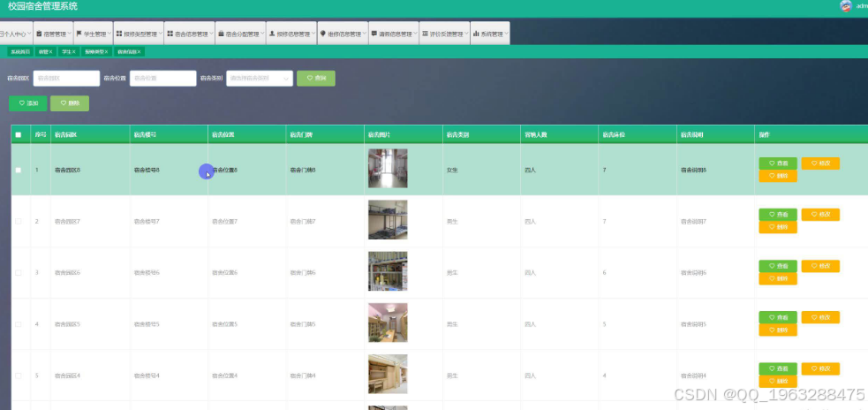Click orange 删除 for row 宿舍园区7

click(778, 227)
